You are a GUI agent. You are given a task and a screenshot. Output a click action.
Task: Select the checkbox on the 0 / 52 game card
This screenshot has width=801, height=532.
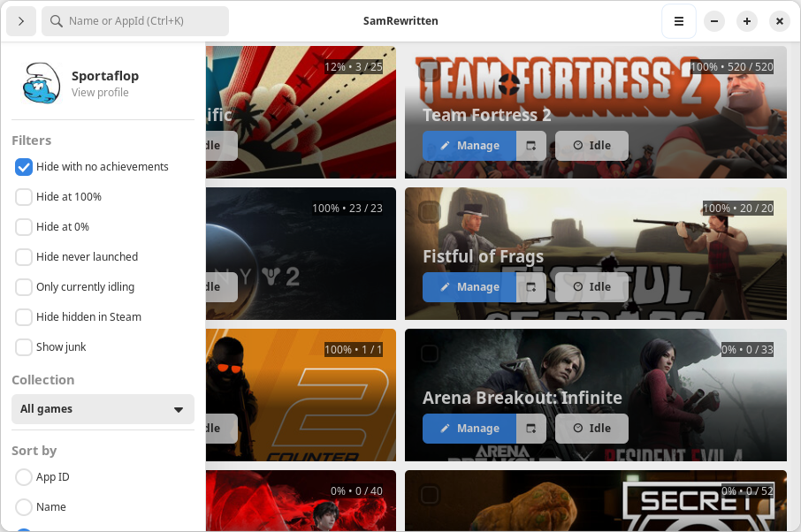point(430,495)
